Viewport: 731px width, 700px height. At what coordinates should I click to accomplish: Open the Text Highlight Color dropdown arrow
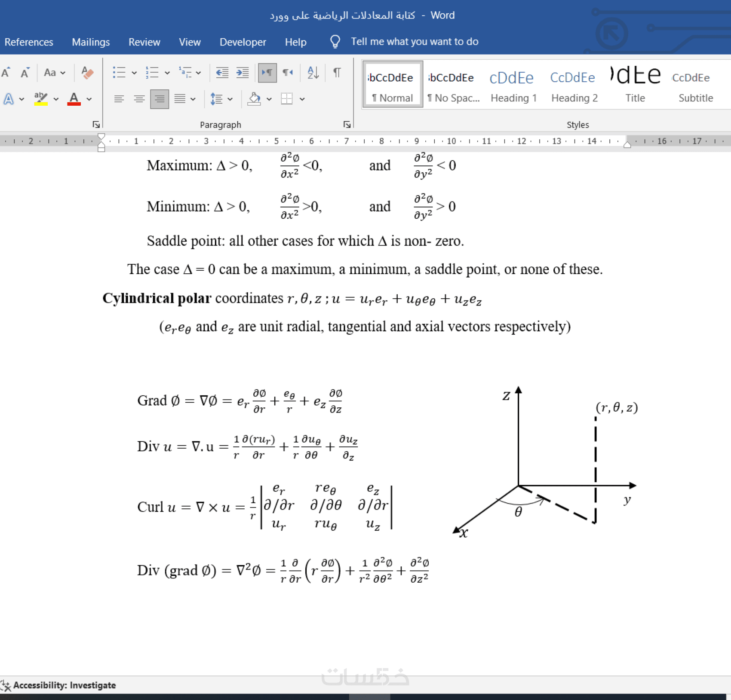(x=56, y=99)
